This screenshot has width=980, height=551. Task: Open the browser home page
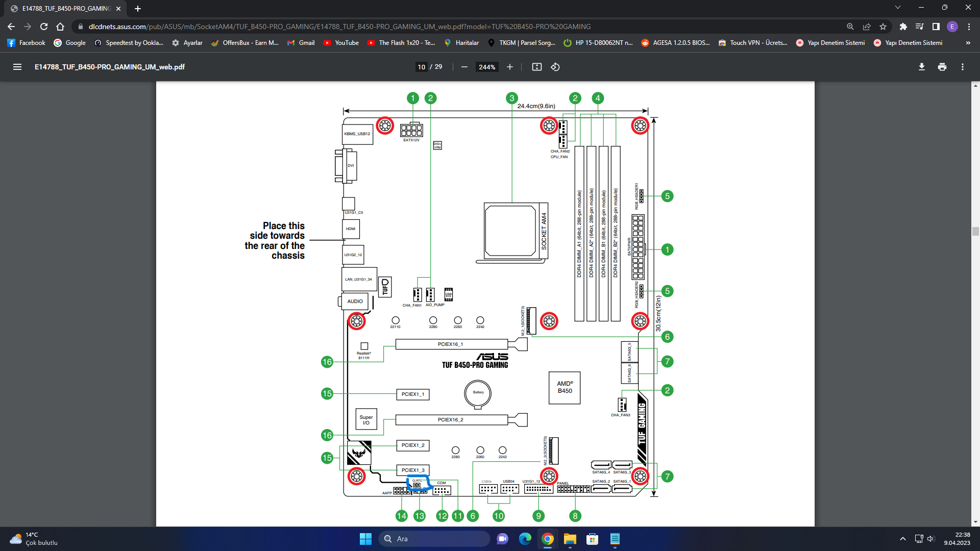click(60, 27)
